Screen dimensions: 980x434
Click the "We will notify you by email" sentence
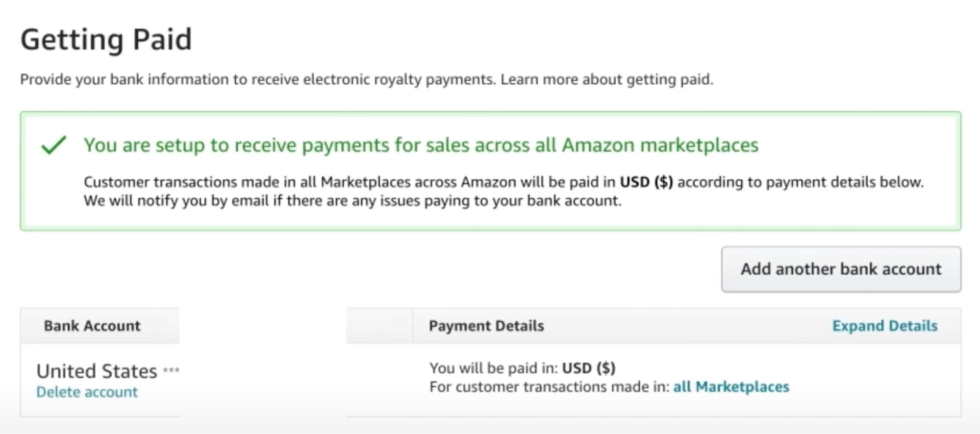[352, 201]
